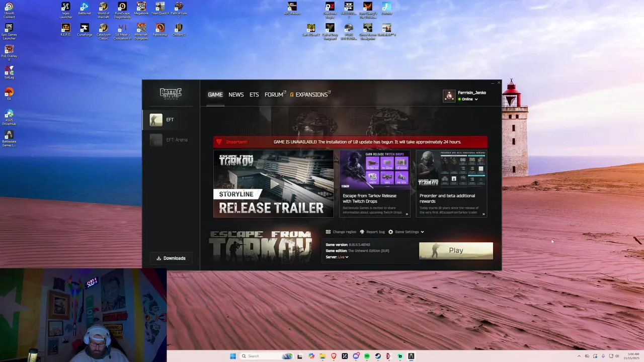Open CurseForge desktop shortcut
The image size is (644, 362).
(85, 30)
